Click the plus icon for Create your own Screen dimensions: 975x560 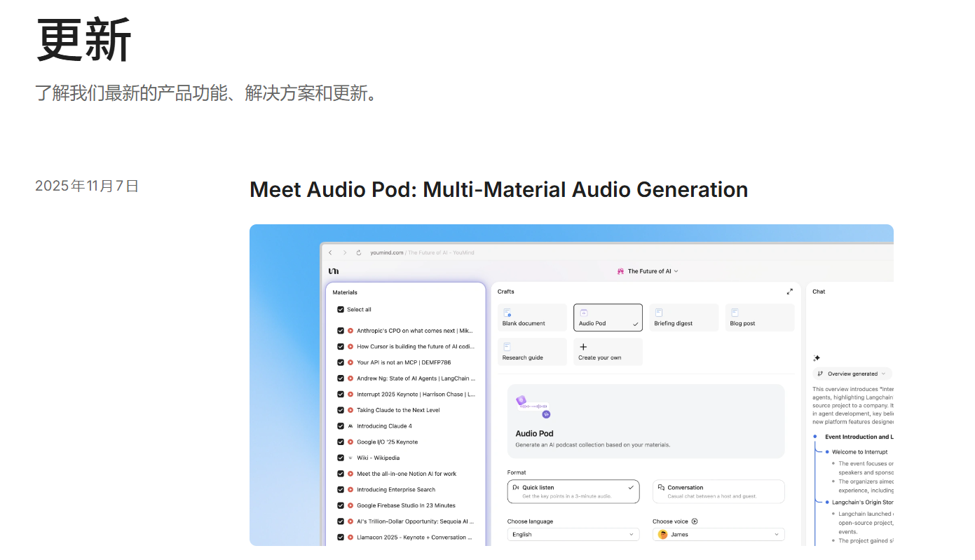(583, 346)
